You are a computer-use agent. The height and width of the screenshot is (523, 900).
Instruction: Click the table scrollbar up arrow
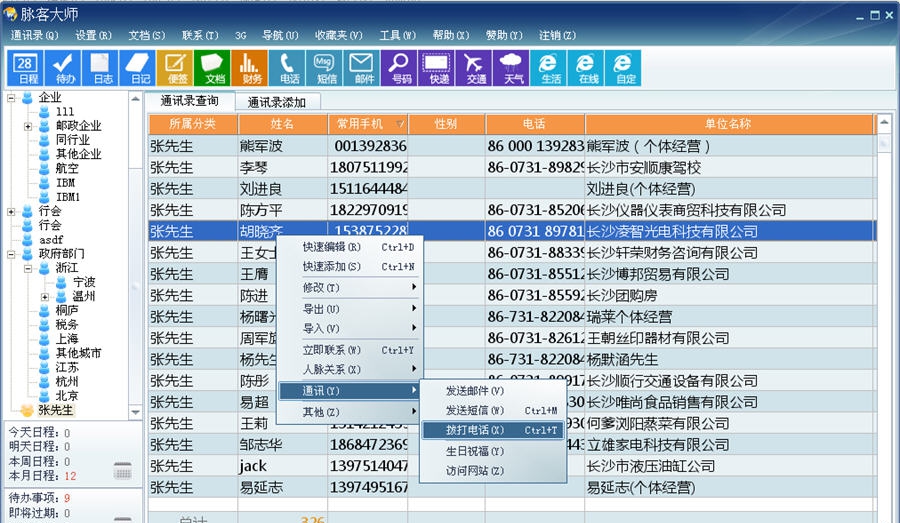[884, 121]
